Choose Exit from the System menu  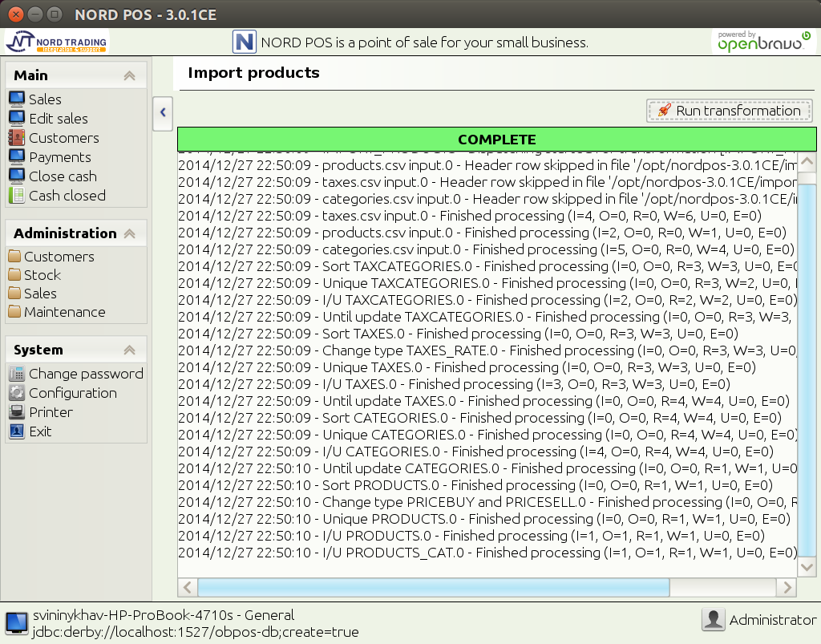[x=40, y=431]
